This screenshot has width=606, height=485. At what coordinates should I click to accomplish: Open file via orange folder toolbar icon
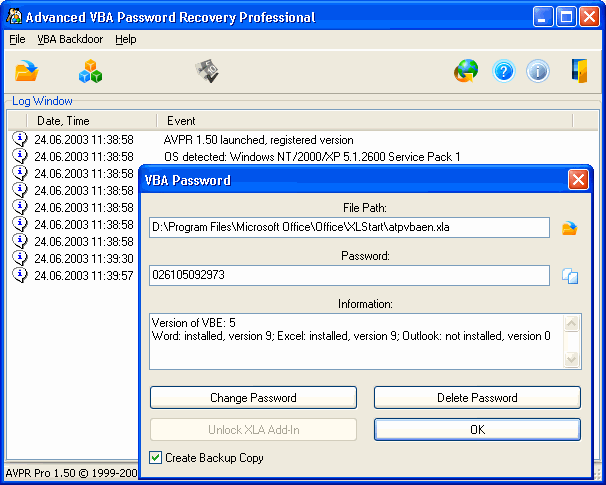27,71
